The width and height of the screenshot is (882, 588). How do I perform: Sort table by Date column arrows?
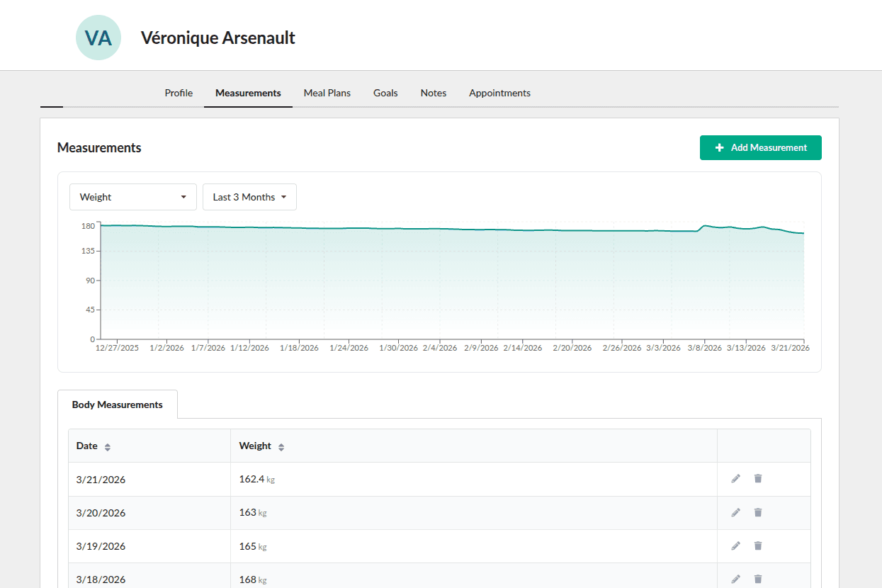[108, 447]
